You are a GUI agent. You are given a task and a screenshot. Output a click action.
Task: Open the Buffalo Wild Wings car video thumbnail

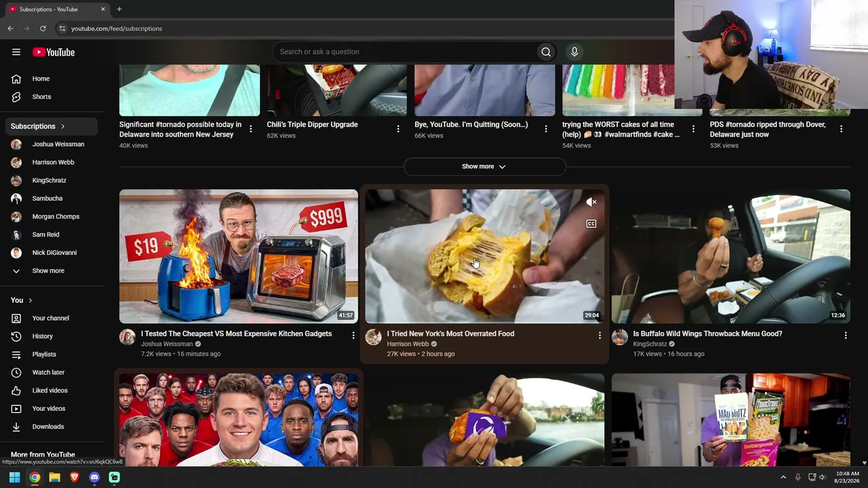[731, 256]
